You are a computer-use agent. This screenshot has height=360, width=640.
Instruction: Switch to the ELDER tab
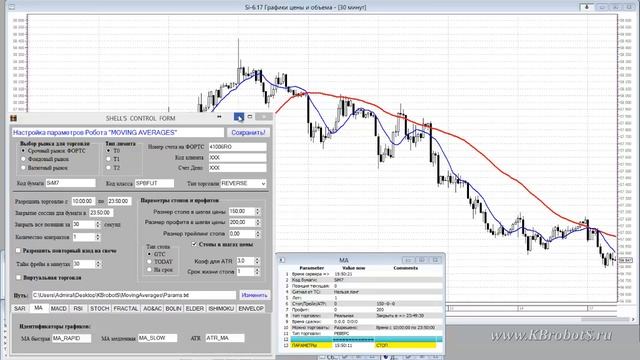pos(195,309)
